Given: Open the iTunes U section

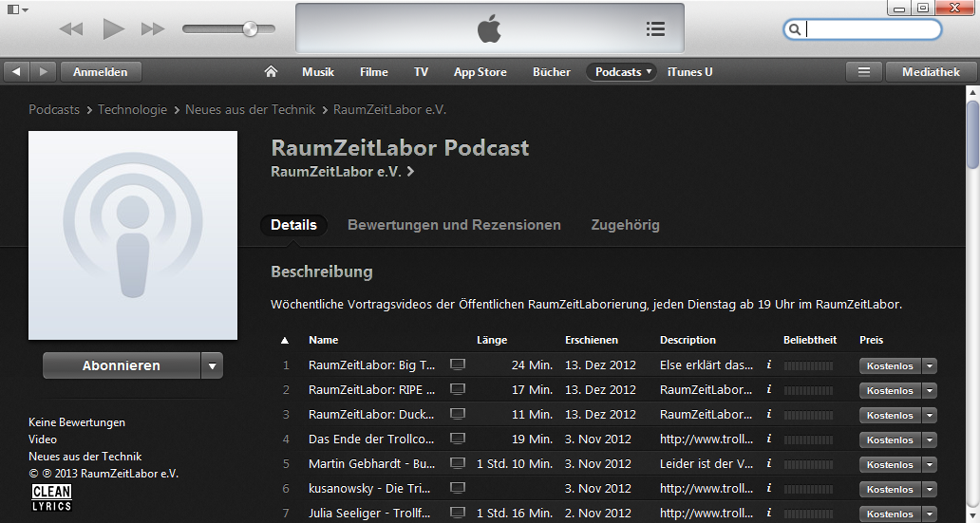Looking at the screenshot, I should [690, 72].
